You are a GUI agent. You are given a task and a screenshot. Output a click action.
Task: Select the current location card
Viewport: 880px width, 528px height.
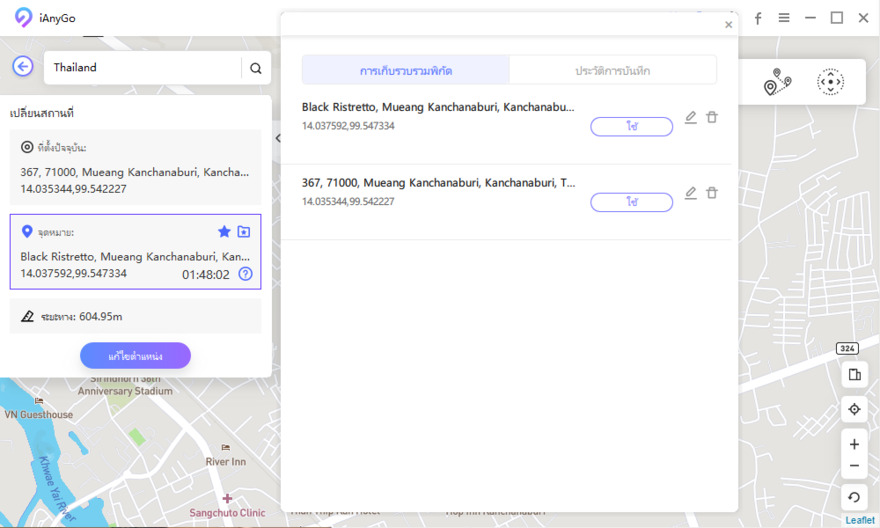135,167
